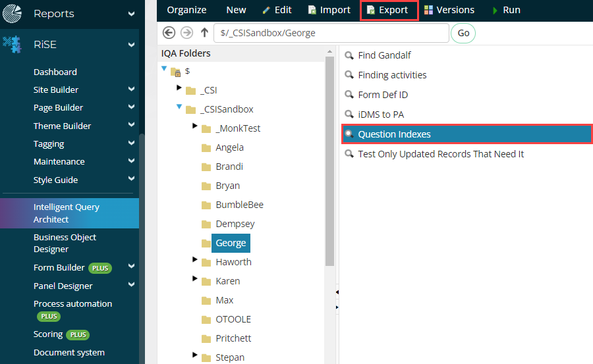Collapse the _CSISandbox folder node

pos(179,107)
